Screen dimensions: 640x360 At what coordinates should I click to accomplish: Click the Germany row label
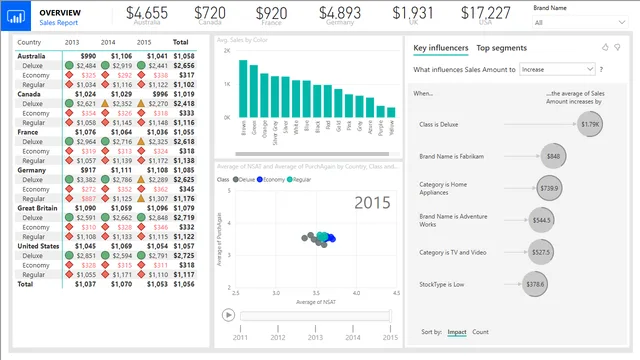point(31,170)
